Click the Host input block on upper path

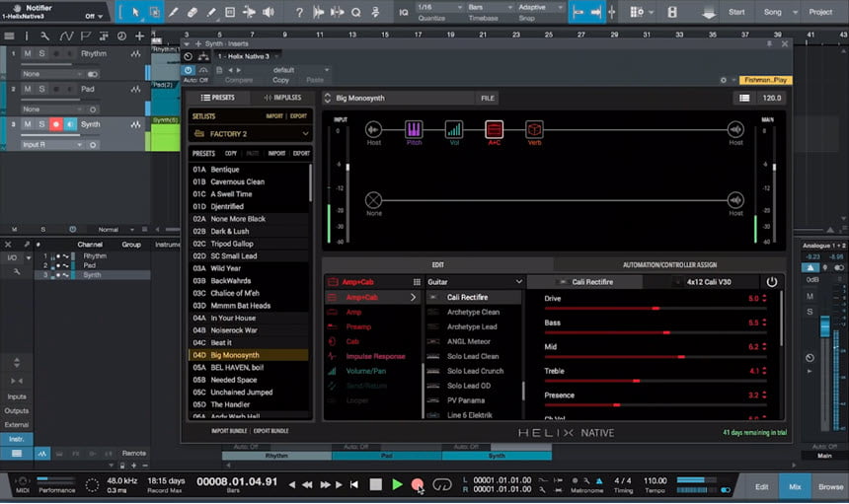[373, 129]
